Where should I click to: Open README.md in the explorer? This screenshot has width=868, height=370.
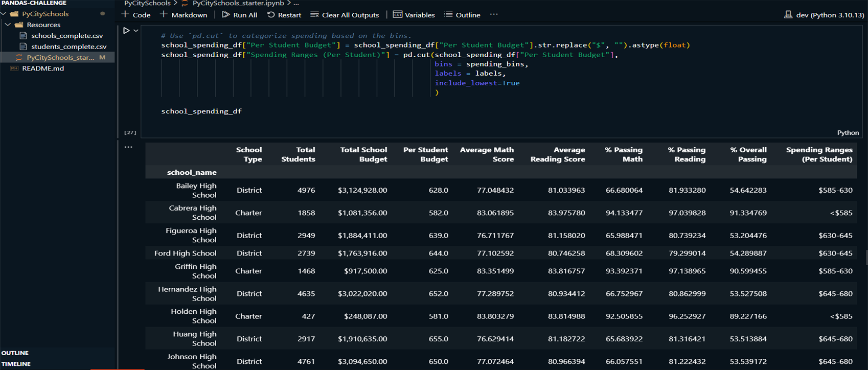tap(43, 68)
